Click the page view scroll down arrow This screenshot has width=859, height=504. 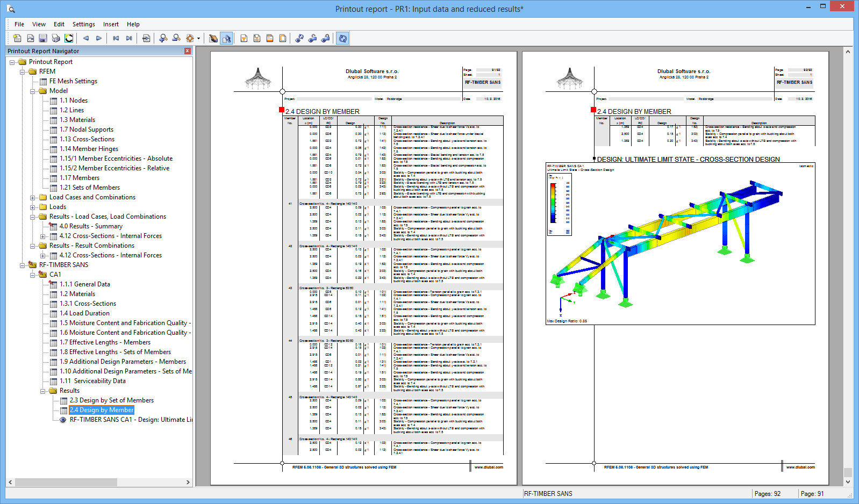[x=848, y=482]
